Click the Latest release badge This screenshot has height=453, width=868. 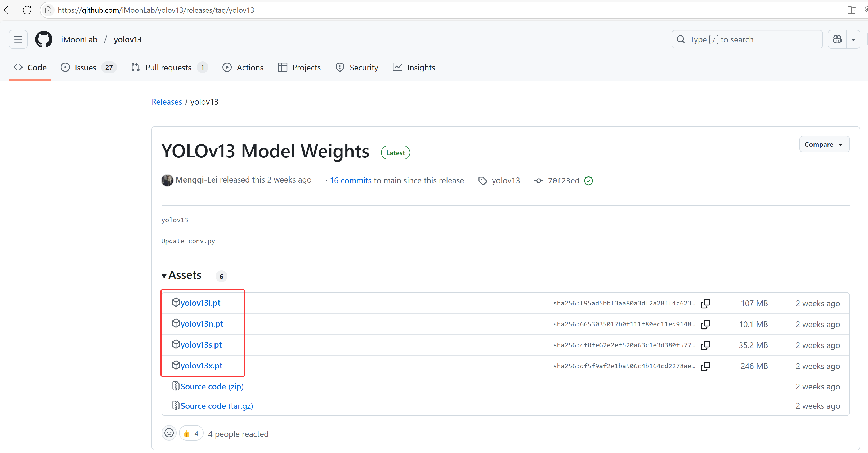coord(395,153)
